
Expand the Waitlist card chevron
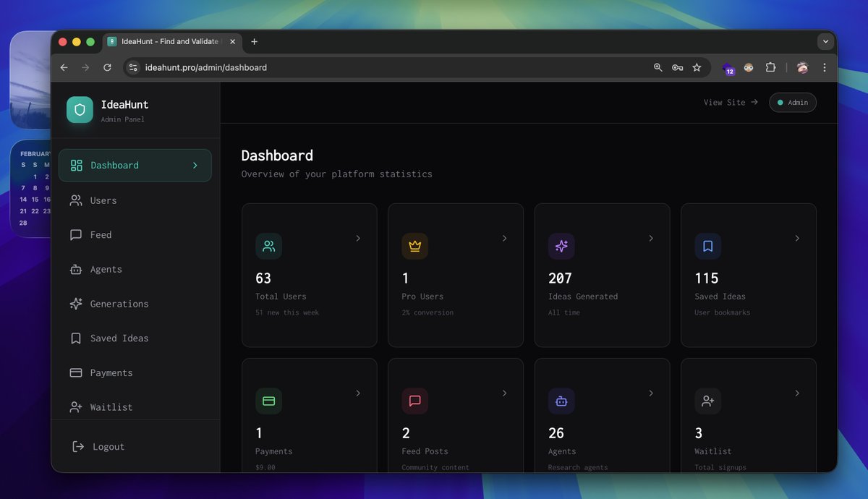pos(797,393)
